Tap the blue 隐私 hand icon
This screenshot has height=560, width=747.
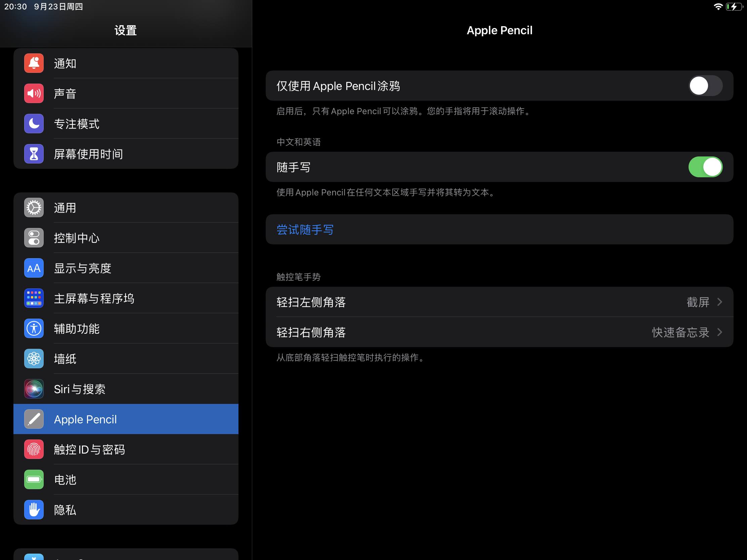tap(34, 510)
